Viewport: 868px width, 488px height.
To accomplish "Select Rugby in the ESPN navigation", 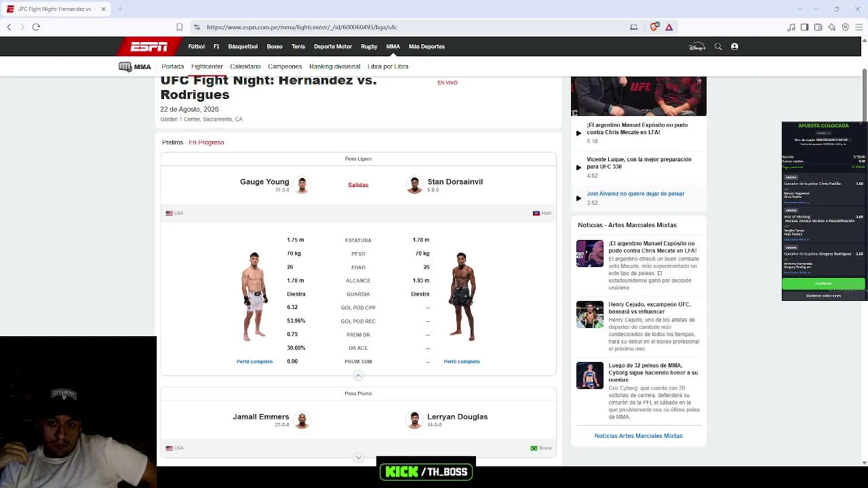I will [x=369, y=47].
